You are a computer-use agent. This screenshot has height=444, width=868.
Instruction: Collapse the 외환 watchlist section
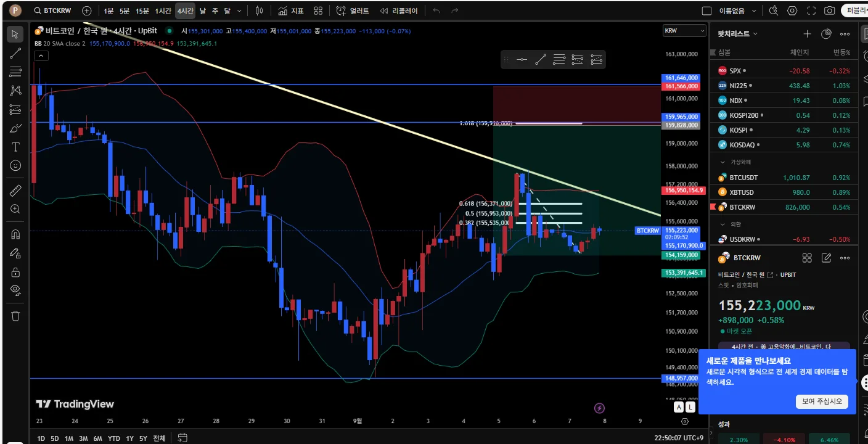pyautogui.click(x=723, y=224)
